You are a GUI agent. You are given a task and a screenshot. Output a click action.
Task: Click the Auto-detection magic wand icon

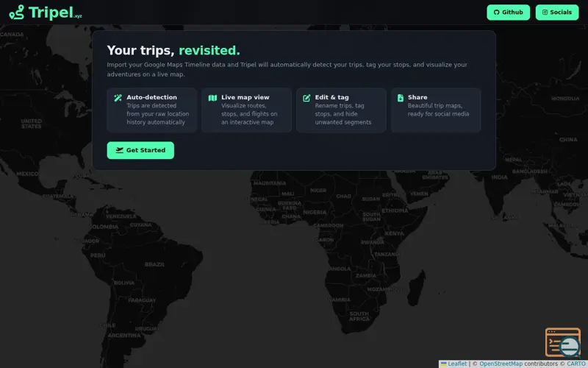pyautogui.click(x=118, y=98)
